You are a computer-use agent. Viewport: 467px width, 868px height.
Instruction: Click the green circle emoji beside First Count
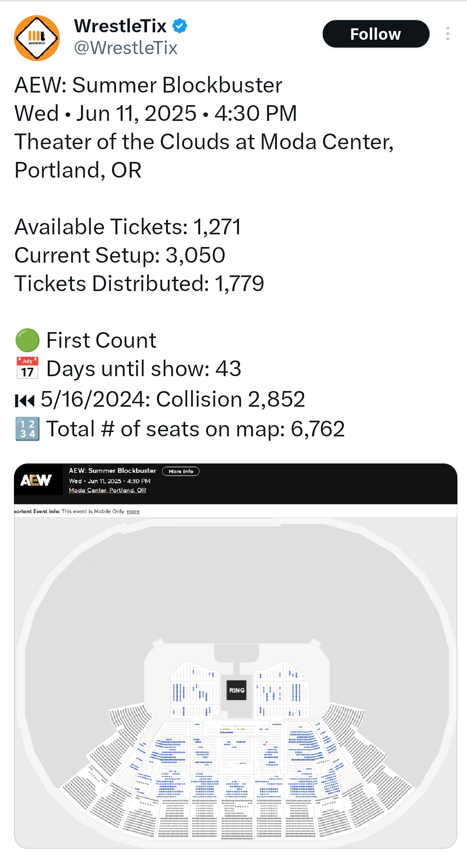(27, 340)
